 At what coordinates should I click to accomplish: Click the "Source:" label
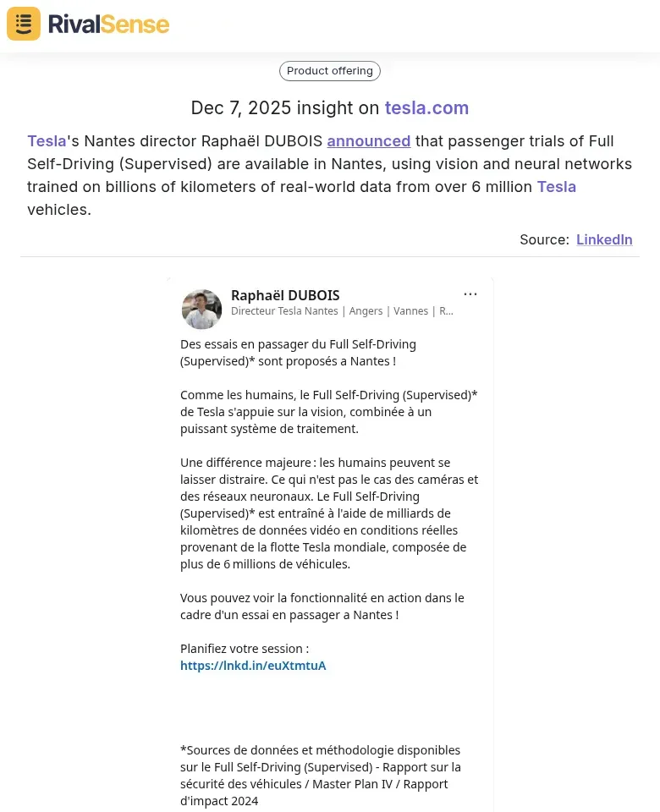click(x=544, y=239)
